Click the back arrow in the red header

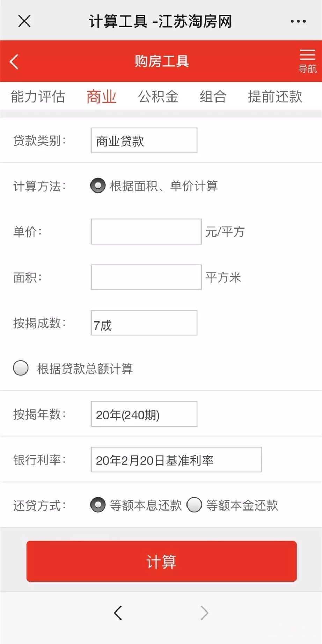click(x=14, y=61)
